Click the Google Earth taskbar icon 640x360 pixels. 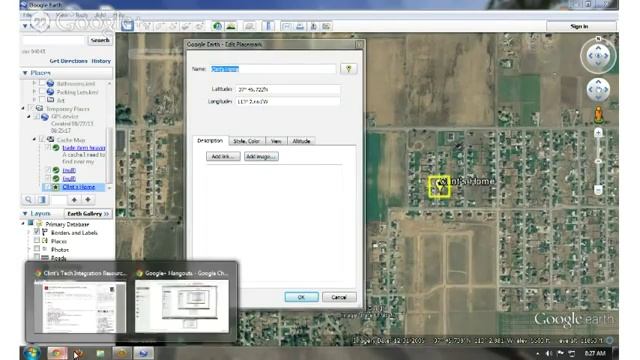143,353
